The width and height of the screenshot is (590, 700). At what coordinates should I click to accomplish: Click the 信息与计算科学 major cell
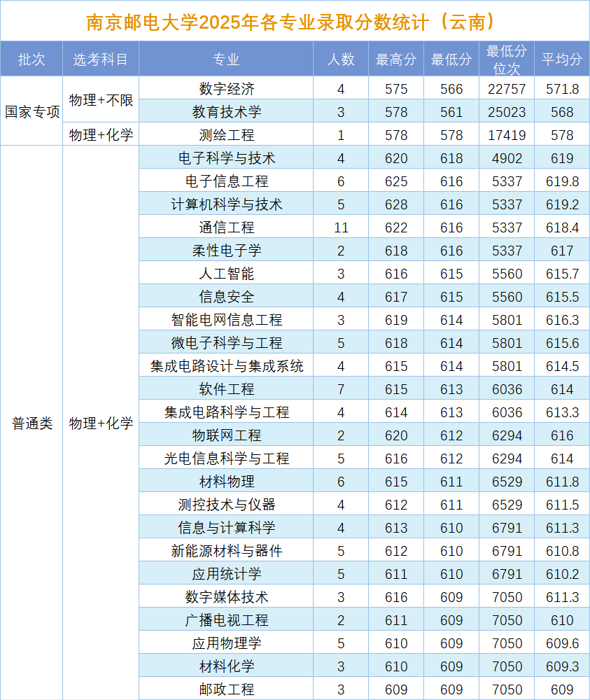pos(226,528)
